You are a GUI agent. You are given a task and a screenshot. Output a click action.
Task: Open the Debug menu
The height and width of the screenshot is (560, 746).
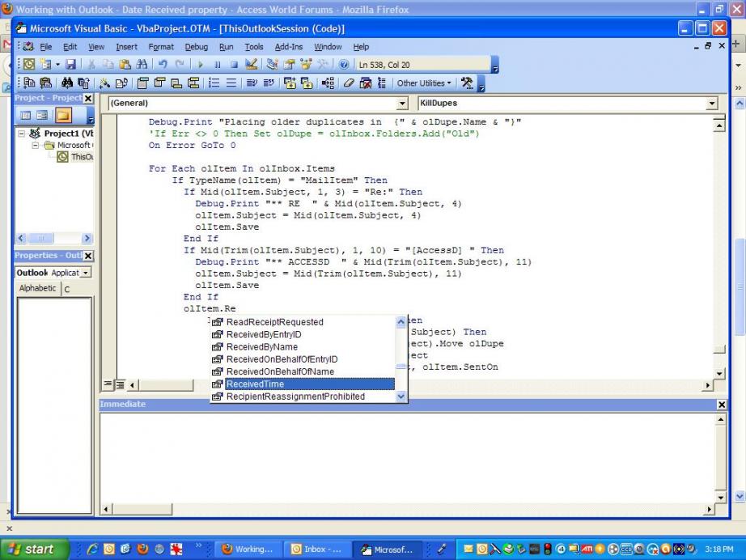point(196,47)
